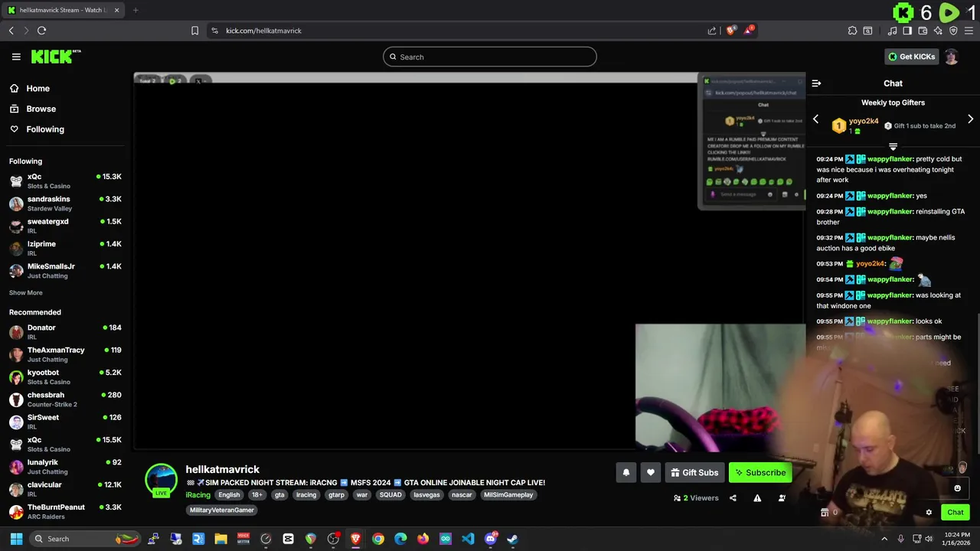Viewport: 980px width, 551px height.
Task: Open the Kick hamburger sidebar menu
Action: [x=16, y=57]
